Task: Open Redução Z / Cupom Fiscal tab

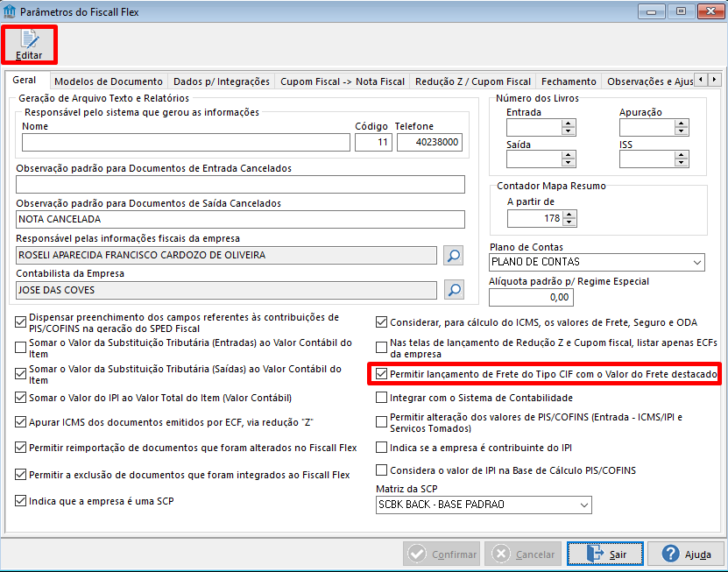Action: coord(473,81)
